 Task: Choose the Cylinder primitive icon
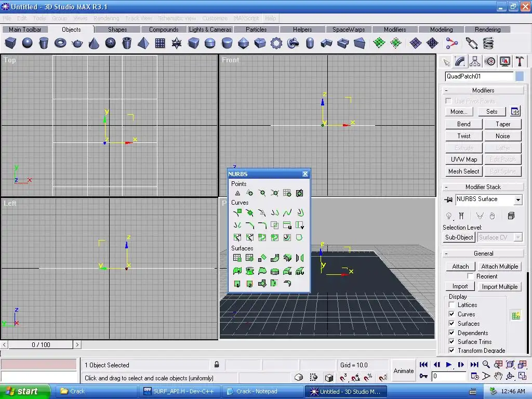[44, 43]
